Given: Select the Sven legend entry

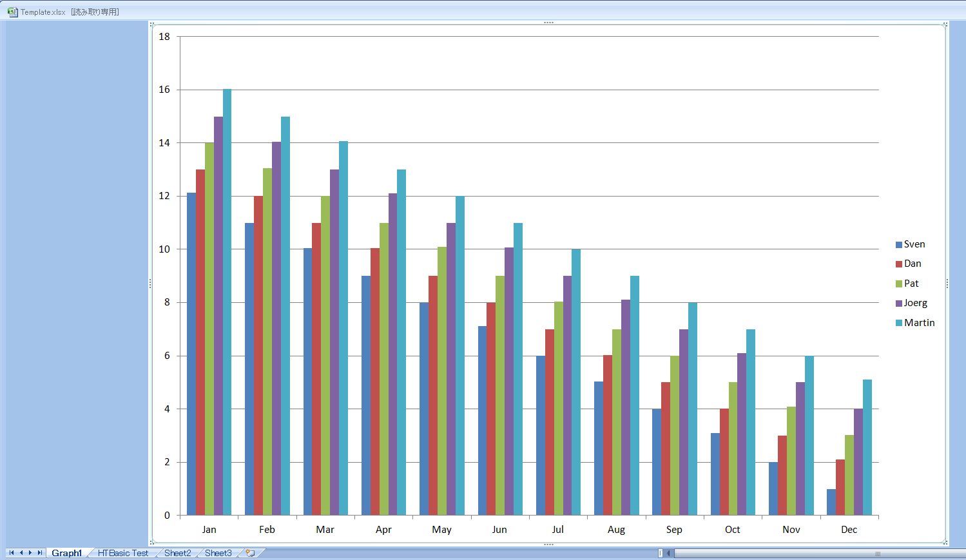Looking at the screenshot, I should pos(914,244).
